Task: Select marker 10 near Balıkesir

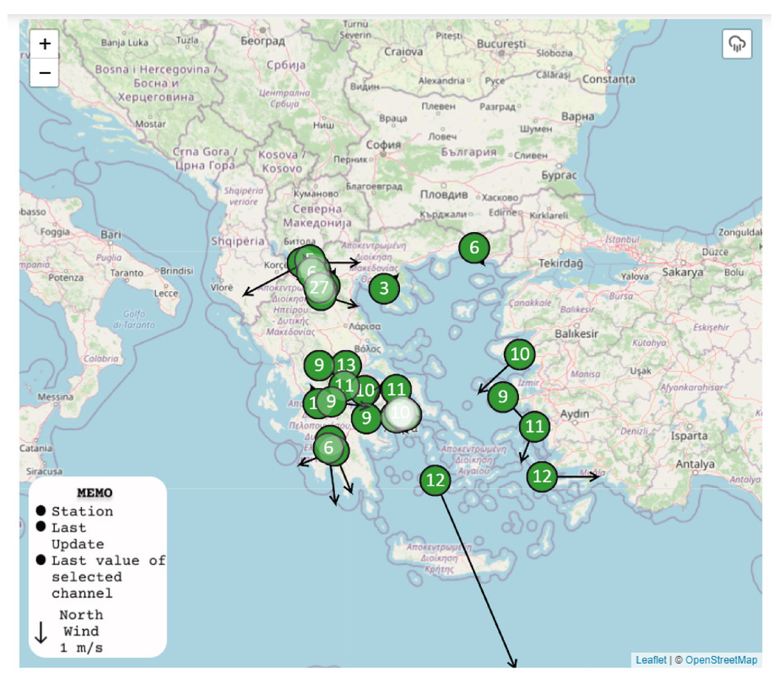Action: 519,354
